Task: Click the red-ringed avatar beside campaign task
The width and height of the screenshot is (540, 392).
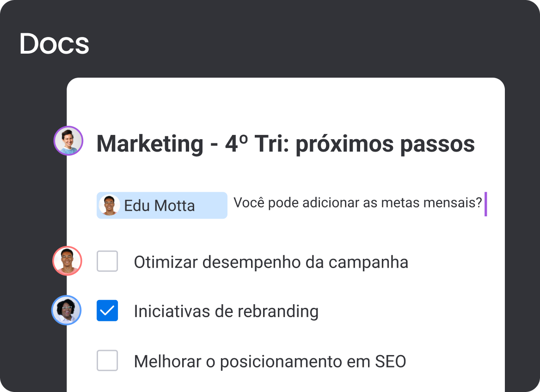Action: click(x=67, y=261)
